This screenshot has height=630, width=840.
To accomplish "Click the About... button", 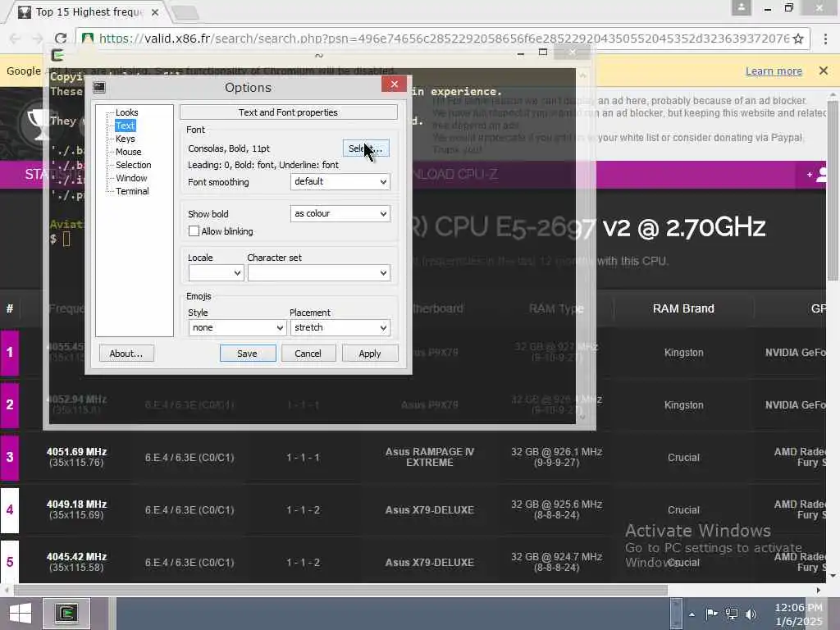I will pos(126,354).
